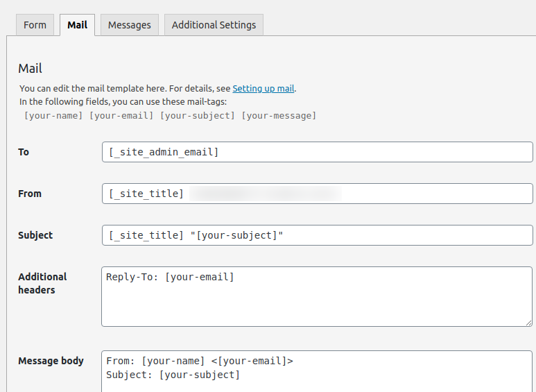
Task: Switch to the Form tab
Action: [x=35, y=25]
